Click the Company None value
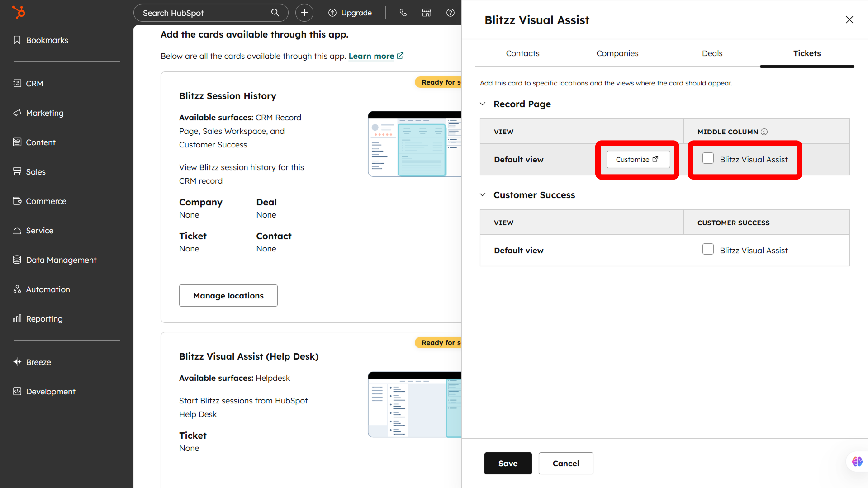868x488 pixels. coord(189,215)
